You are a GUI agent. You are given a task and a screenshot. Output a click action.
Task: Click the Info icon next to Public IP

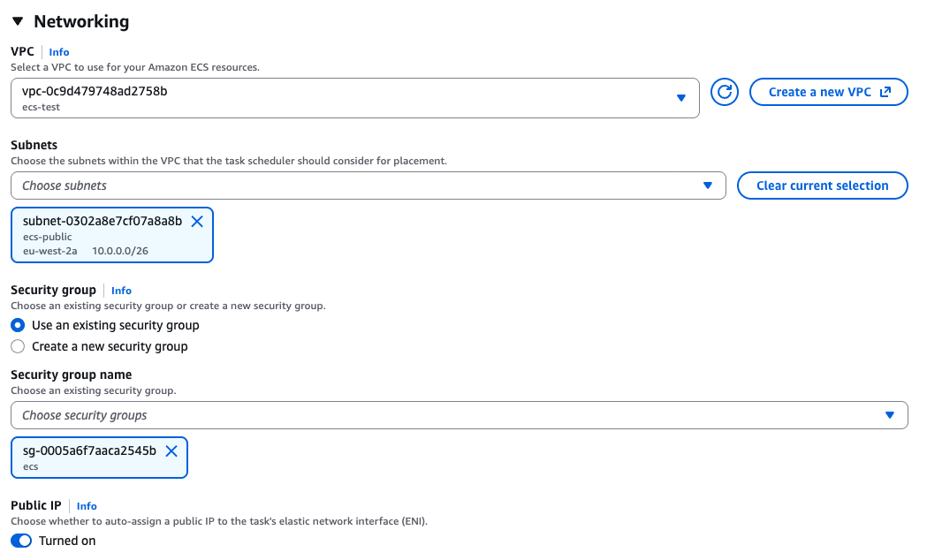(x=87, y=506)
